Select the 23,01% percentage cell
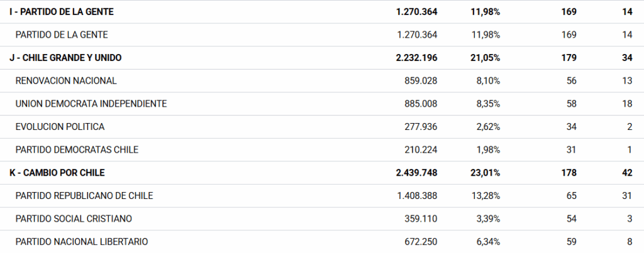Screen dimensions: 644x253 485,173
